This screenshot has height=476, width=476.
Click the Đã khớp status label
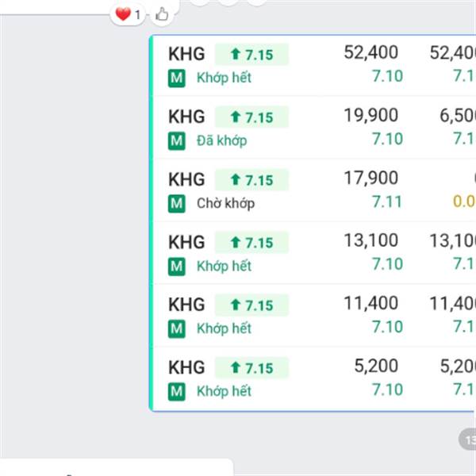pos(221,140)
